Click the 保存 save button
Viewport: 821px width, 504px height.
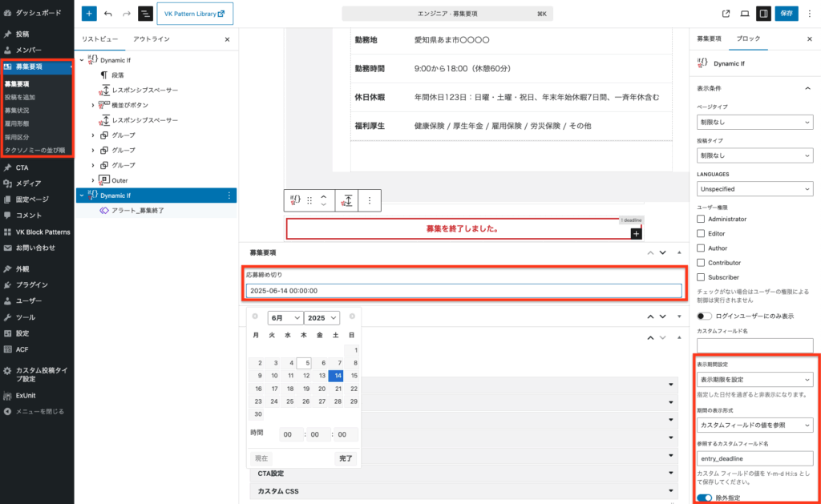787,14
